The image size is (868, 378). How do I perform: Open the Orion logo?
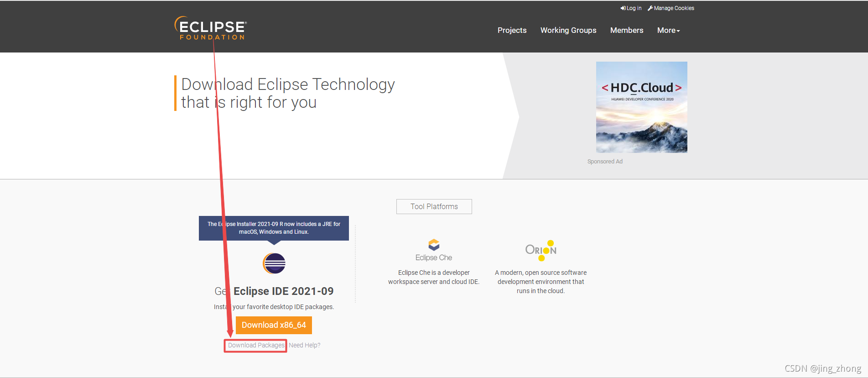[x=541, y=250]
